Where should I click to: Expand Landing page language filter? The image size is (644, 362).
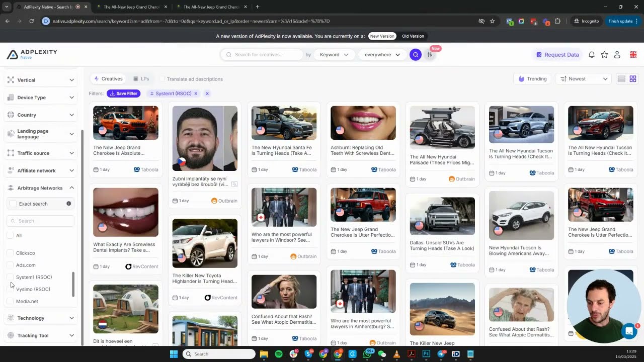41,134
